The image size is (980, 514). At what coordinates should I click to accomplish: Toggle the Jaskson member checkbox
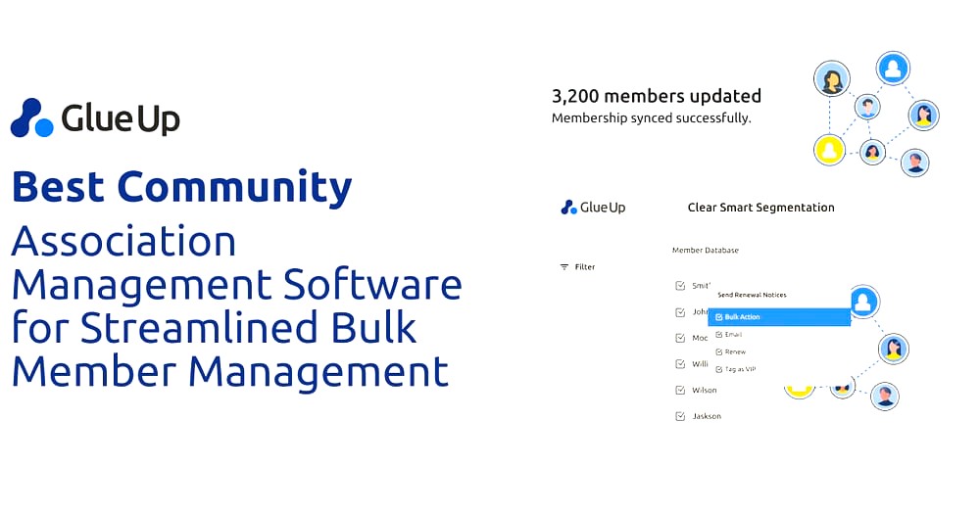tap(680, 416)
